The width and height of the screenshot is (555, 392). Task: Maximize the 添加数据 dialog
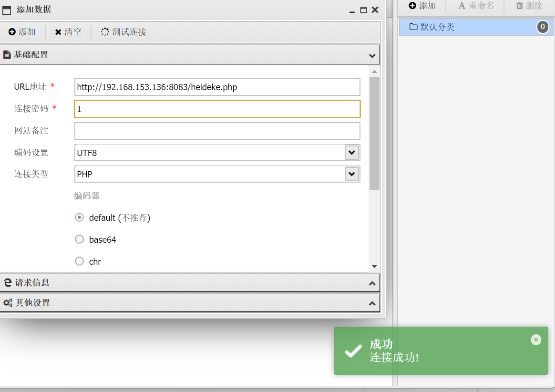pos(363,10)
